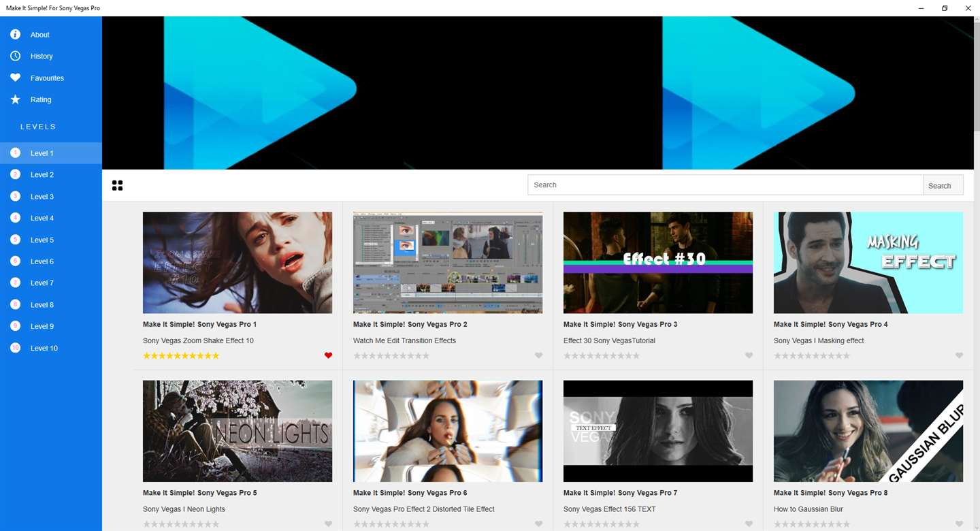
Task: Click the Level 5 number badge
Action: [x=15, y=240]
